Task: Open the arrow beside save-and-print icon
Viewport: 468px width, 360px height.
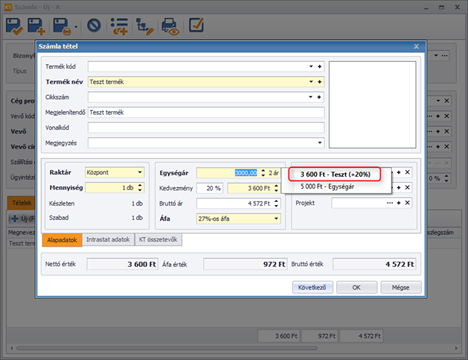Action: [x=76, y=27]
